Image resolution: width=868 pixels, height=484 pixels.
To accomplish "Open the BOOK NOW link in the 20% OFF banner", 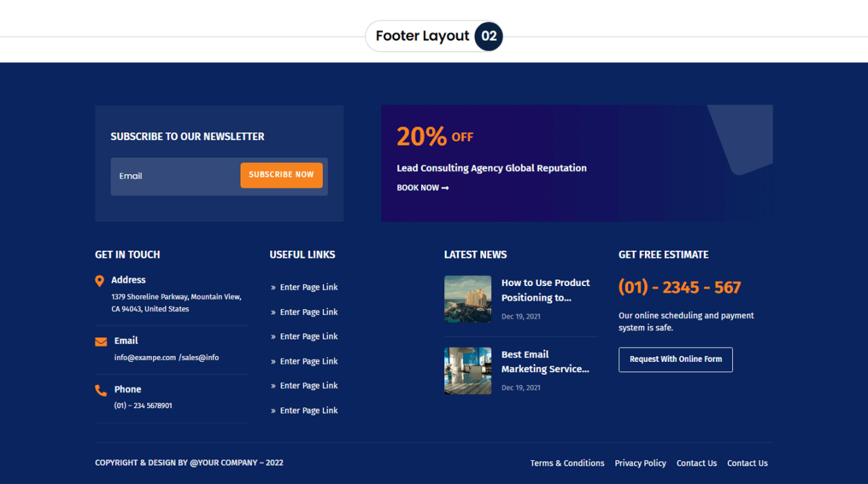I will tap(418, 188).
